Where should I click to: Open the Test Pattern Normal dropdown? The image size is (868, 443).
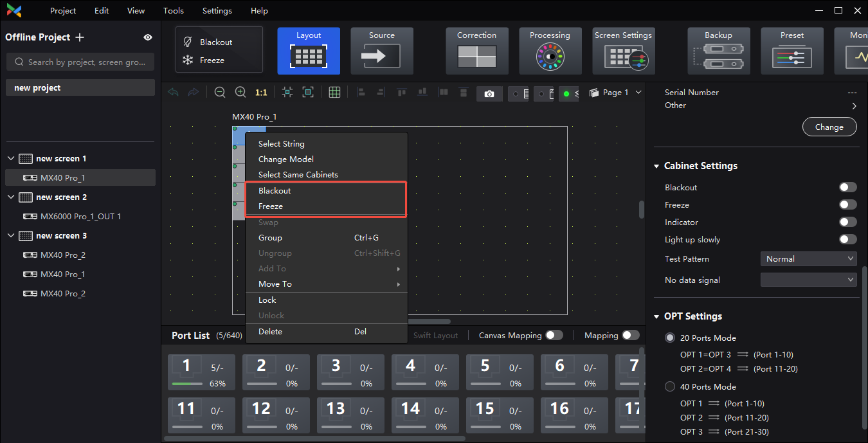(x=809, y=258)
